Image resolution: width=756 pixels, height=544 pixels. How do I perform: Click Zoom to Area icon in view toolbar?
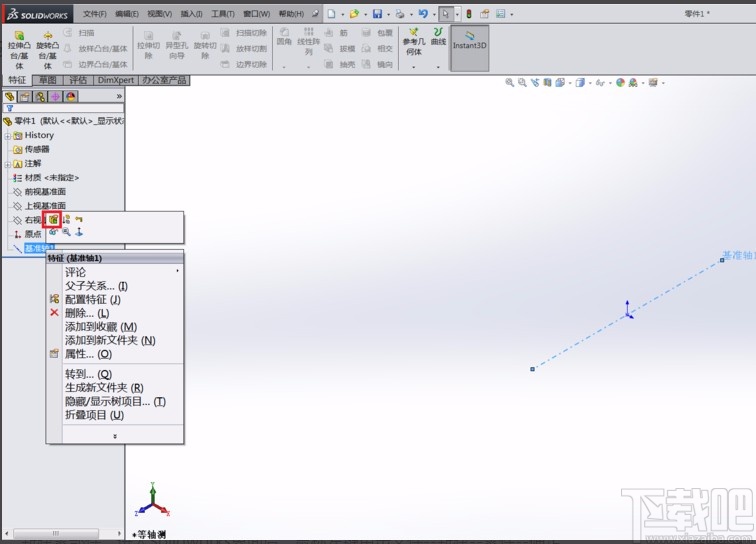(522, 83)
